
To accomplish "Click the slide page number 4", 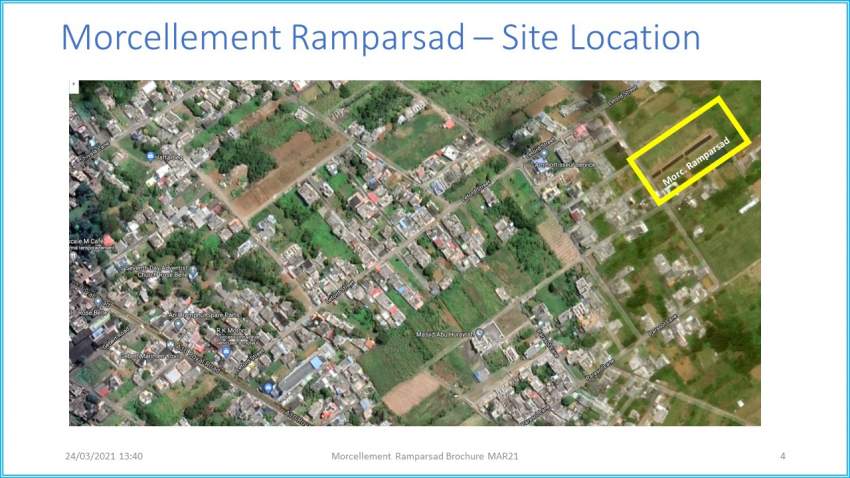I will (x=782, y=456).
